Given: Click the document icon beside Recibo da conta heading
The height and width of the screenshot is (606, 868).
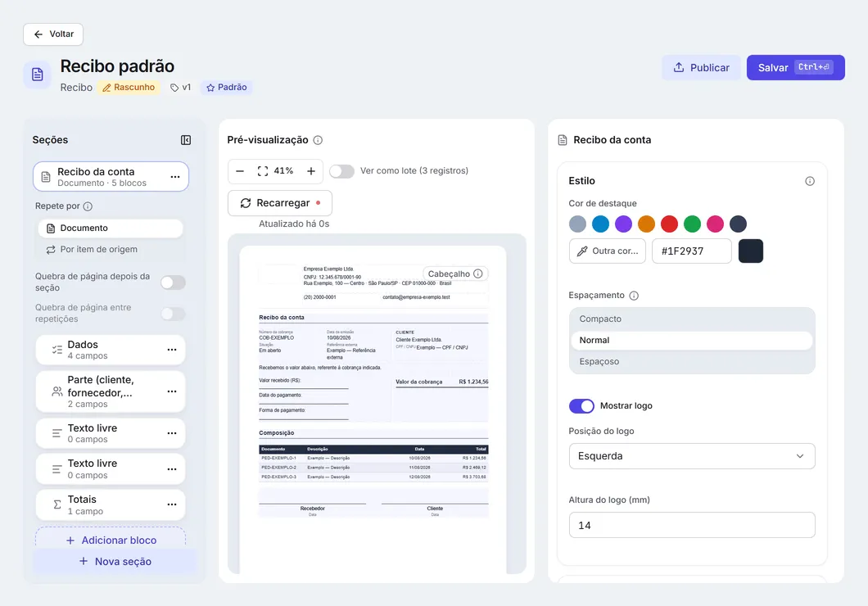Looking at the screenshot, I should (563, 140).
